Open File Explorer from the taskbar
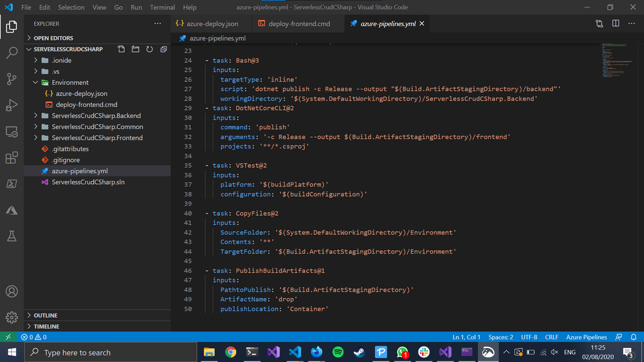The height and width of the screenshot is (362, 644). coord(210,352)
